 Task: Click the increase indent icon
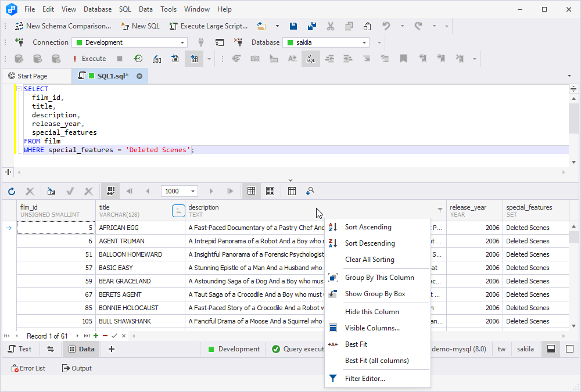pyautogui.click(x=348, y=59)
